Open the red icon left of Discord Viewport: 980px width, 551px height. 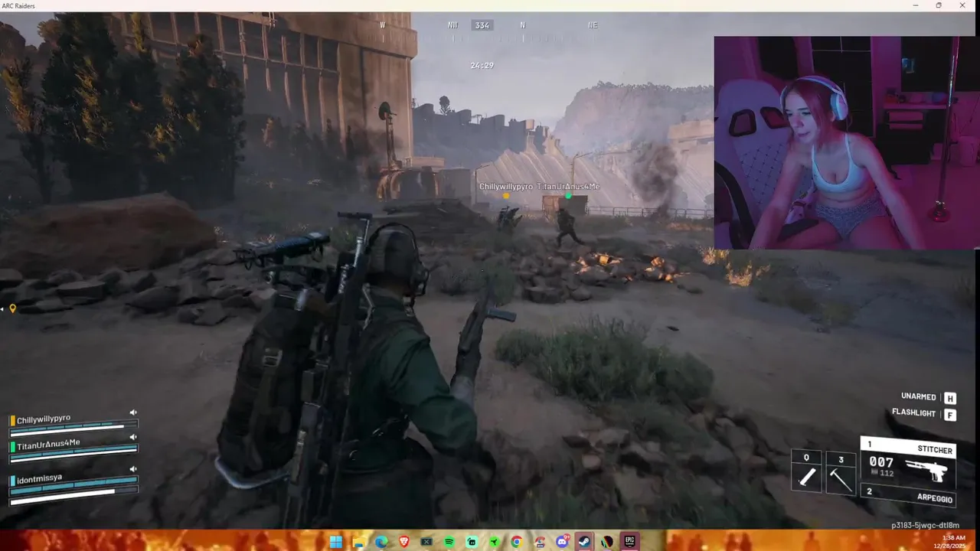pos(540,542)
